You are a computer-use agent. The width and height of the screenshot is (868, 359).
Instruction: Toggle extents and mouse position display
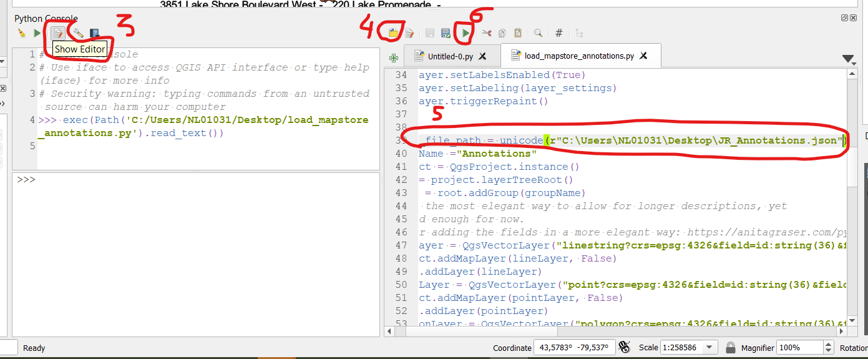623,347
